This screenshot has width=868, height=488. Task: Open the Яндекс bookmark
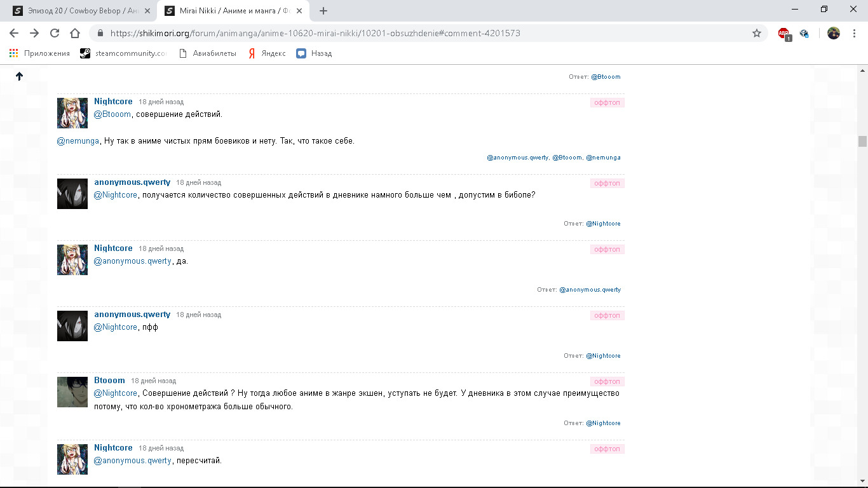point(267,53)
